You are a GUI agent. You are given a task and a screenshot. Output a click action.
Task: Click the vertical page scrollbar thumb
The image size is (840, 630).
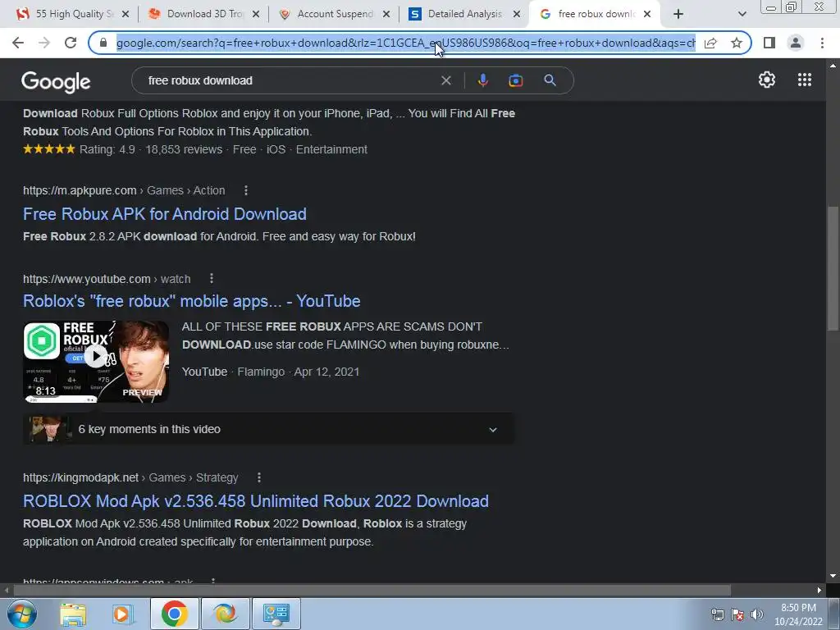point(833,268)
